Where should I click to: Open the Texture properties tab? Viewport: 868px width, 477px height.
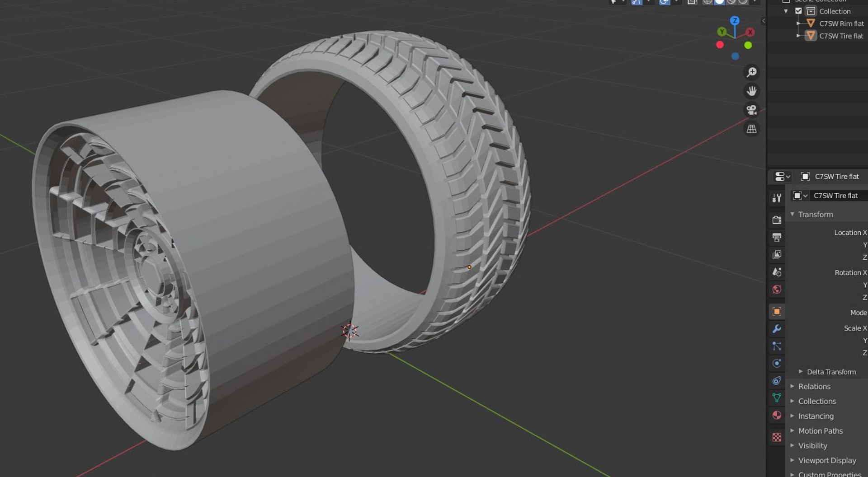click(777, 437)
